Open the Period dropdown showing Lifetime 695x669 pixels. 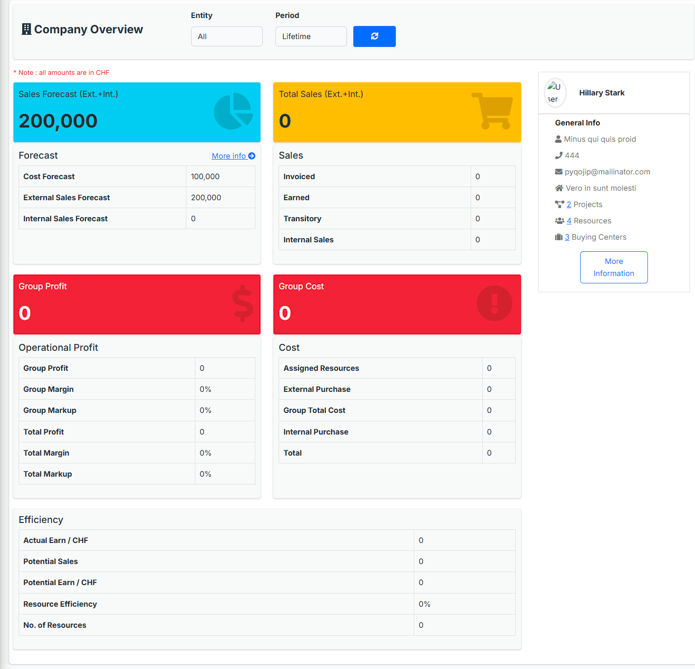coord(310,36)
